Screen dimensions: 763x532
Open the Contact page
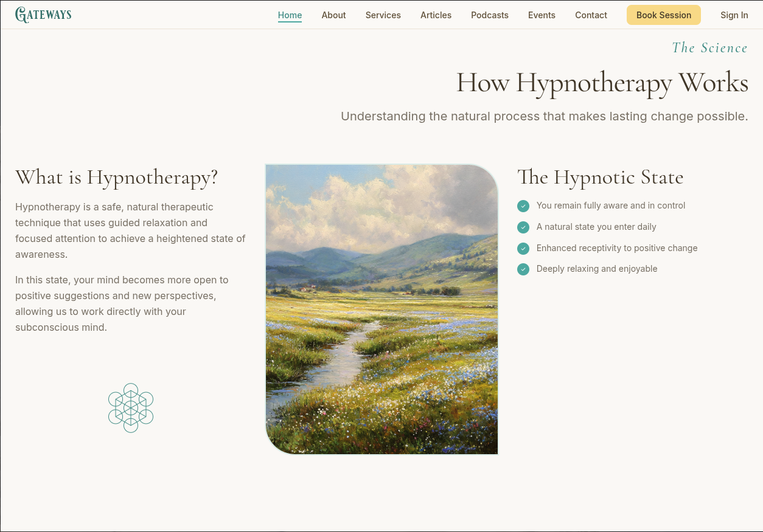(591, 15)
